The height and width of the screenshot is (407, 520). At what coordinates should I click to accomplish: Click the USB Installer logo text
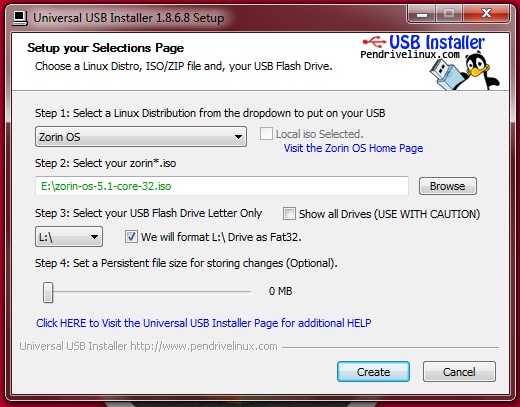coord(437,42)
